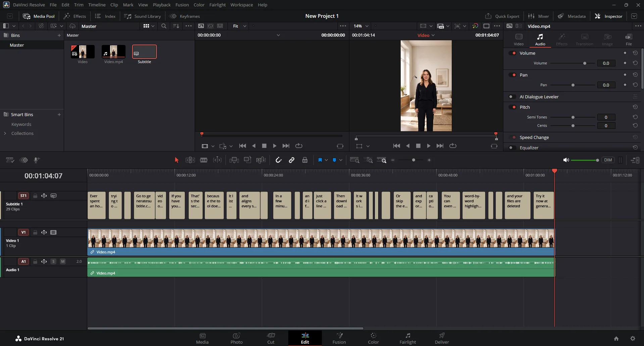The height and width of the screenshot is (346, 644).
Task: Open Project Settings gear icon
Action: pyautogui.click(x=633, y=339)
